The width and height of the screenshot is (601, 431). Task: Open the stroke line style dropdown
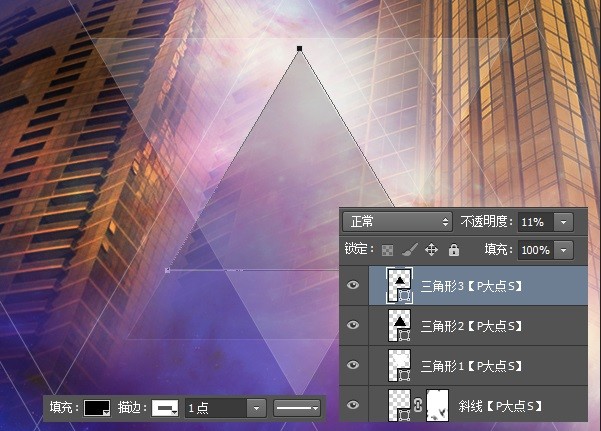(x=297, y=408)
